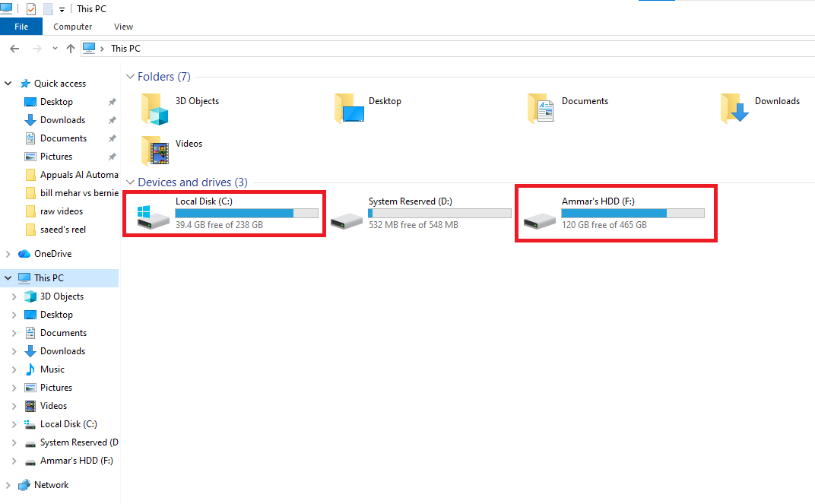815x504 pixels.
Task: Select Quick access in the navigation pane
Action: 60,83
